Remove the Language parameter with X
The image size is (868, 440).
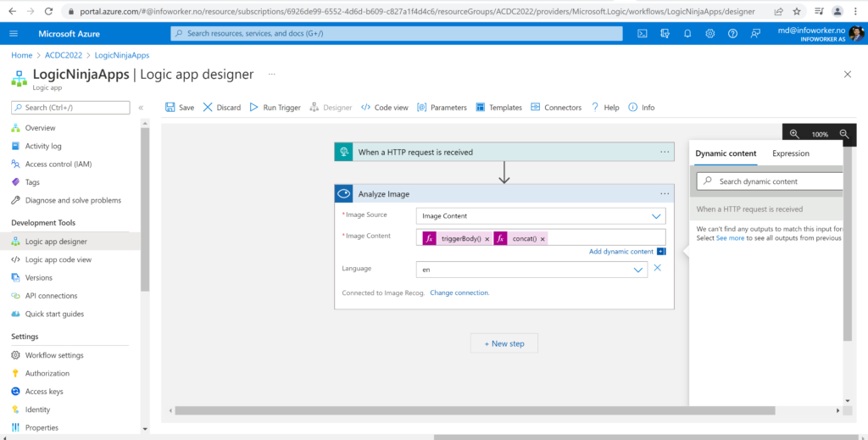click(x=657, y=268)
